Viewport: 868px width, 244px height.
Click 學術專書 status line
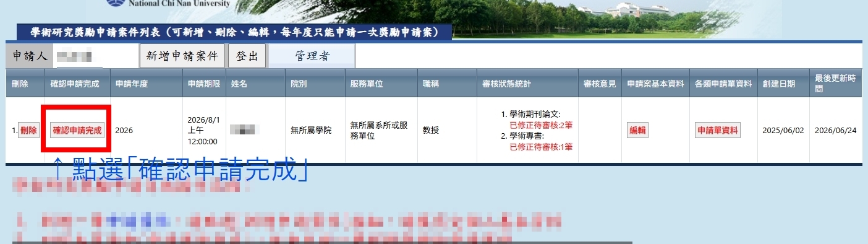click(527, 137)
